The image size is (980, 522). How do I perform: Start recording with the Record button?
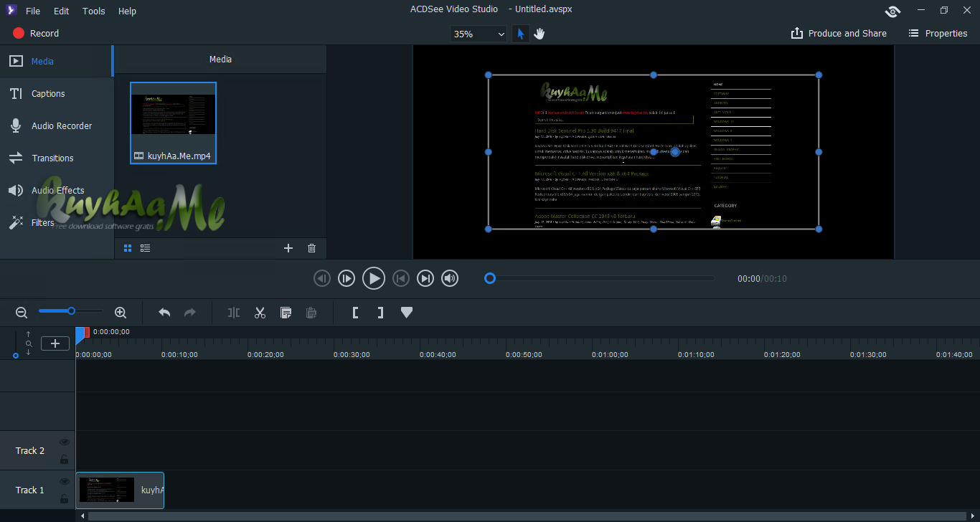pyautogui.click(x=36, y=33)
